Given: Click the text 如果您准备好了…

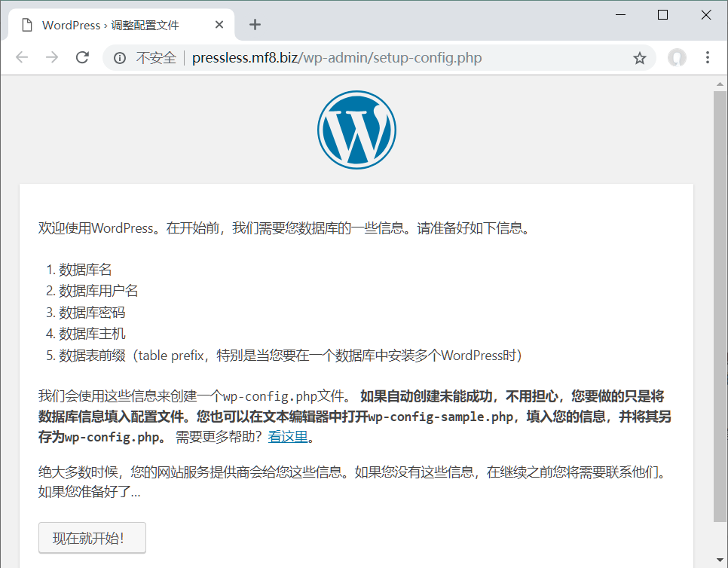Looking at the screenshot, I should pyautogui.click(x=89, y=492).
